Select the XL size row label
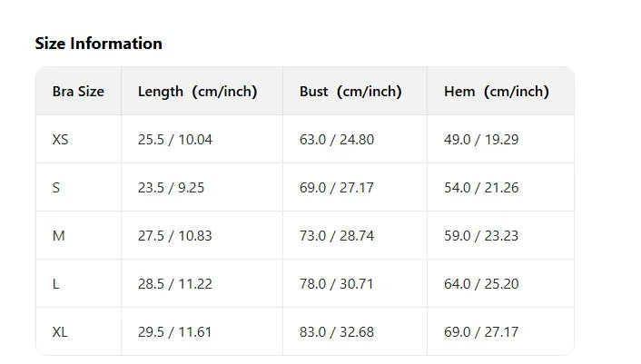 tap(60, 332)
